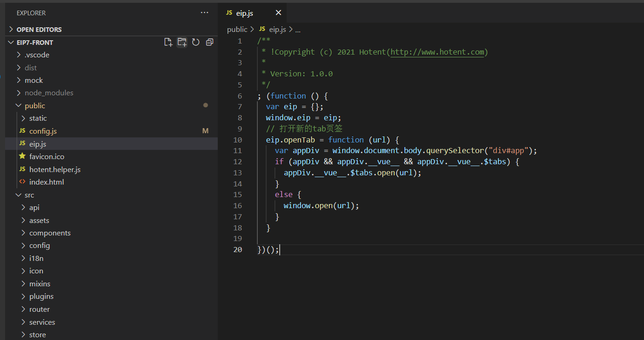Open hotent.helper.js file
644x340 pixels.
(x=55, y=169)
